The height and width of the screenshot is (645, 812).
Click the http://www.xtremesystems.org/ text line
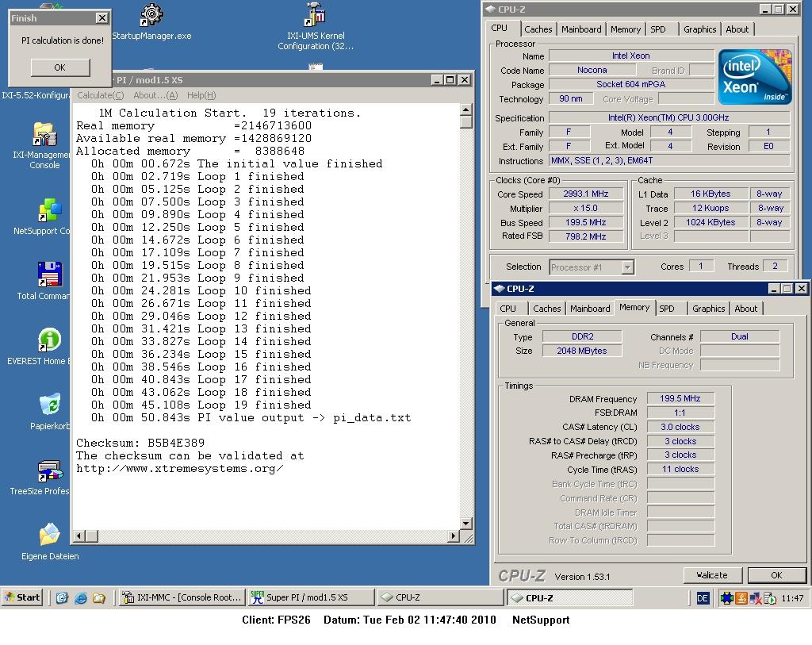click(x=180, y=468)
